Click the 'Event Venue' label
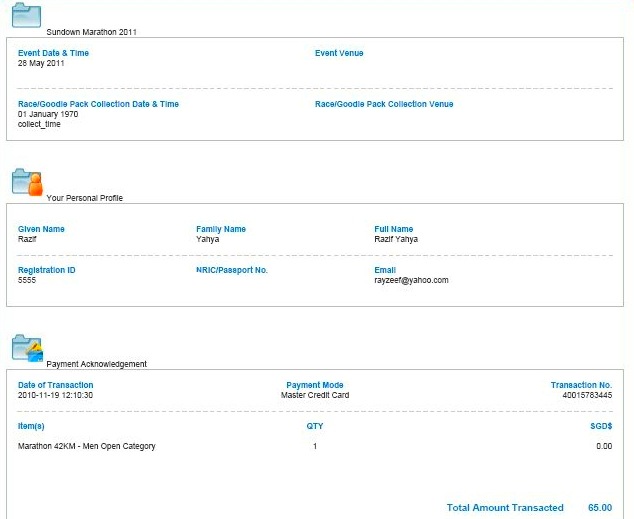Image resolution: width=634 pixels, height=519 pixels. click(x=339, y=53)
